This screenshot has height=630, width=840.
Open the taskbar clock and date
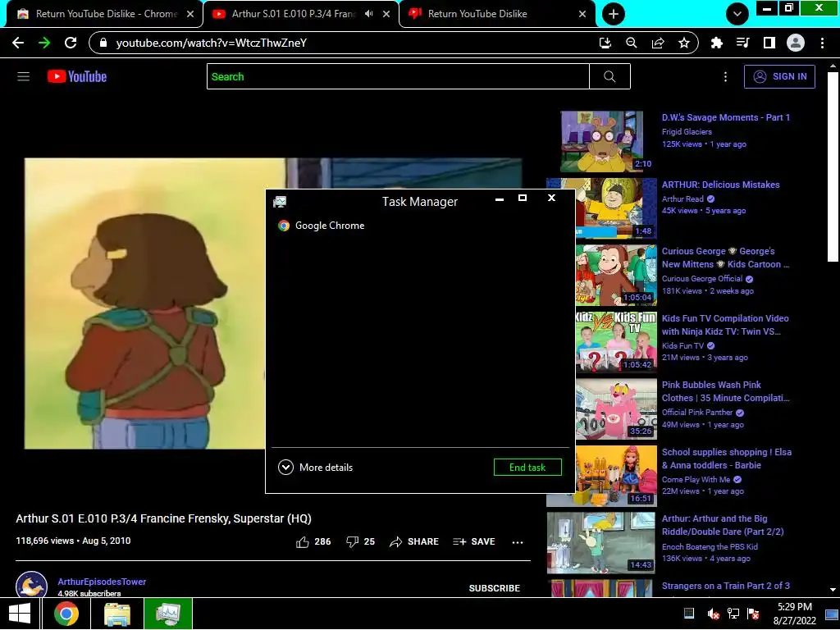pos(794,614)
